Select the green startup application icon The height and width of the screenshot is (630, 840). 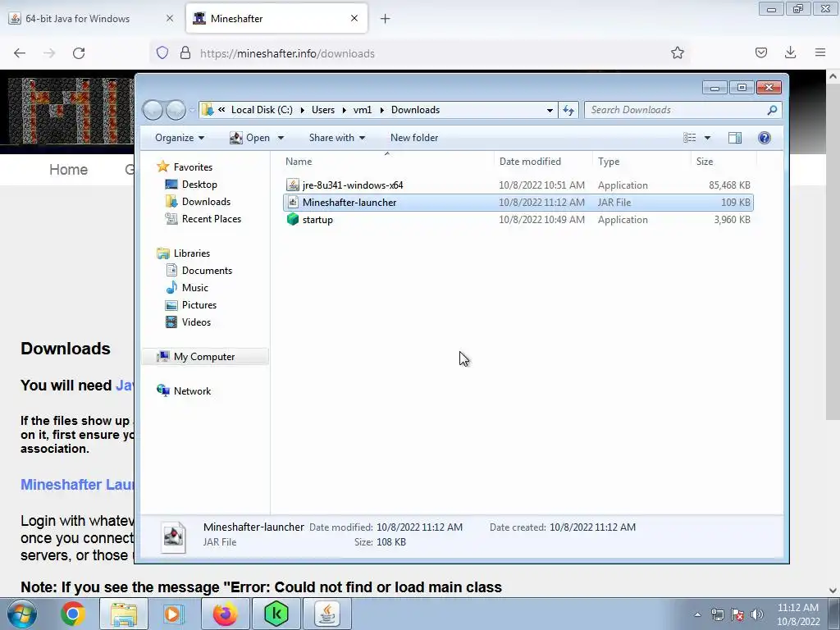coord(293,219)
